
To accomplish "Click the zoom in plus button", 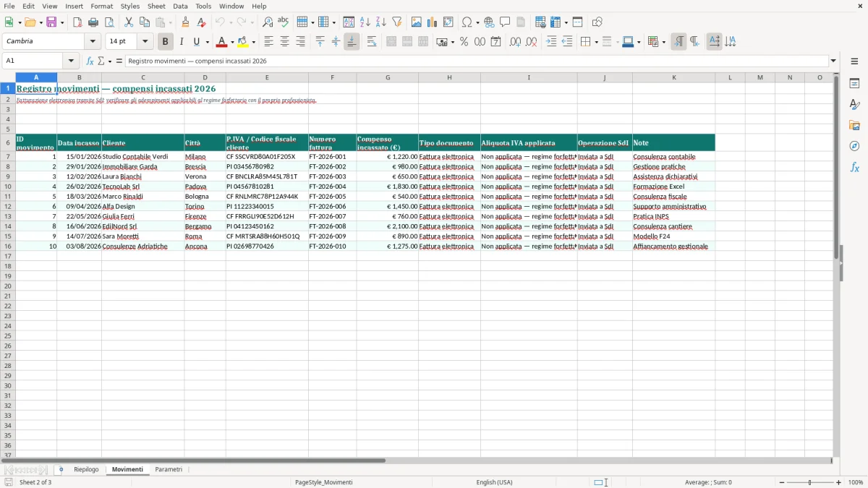I will (x=839, y=482).
